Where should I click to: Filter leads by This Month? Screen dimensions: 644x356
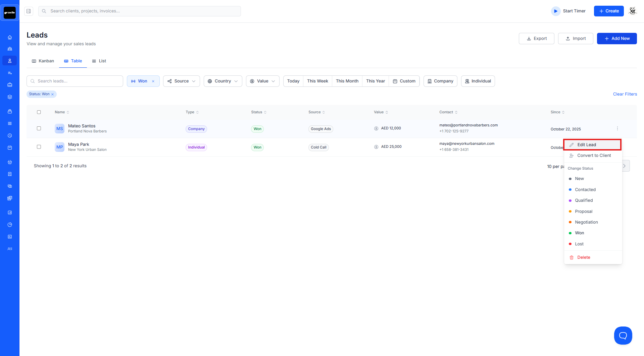tap(347, 81)
